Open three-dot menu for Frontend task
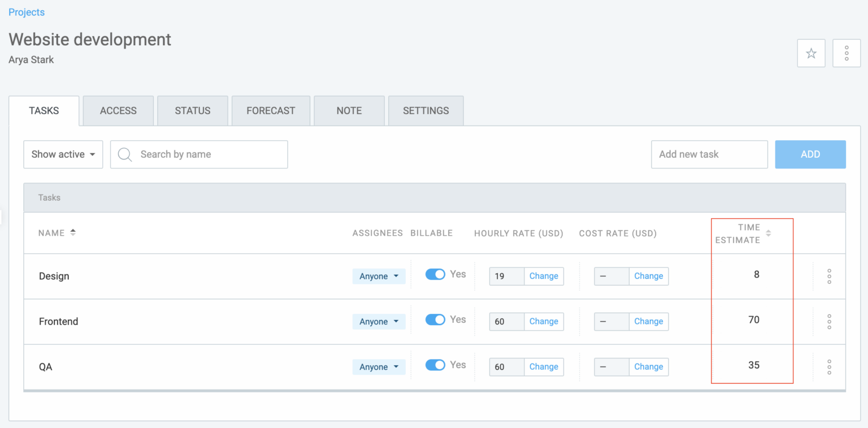 click(829, 322)
